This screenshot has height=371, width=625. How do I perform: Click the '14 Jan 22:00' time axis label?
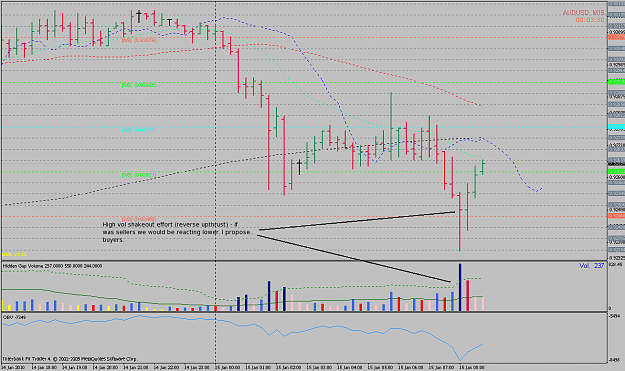(x=166, y=367)
